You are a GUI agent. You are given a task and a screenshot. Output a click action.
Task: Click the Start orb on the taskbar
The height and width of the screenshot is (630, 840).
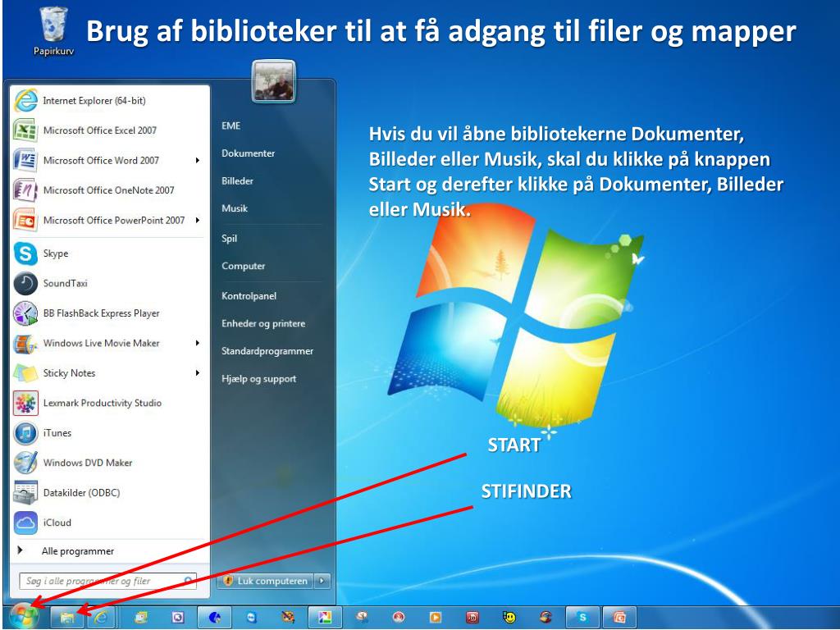click(x=24, y=617)
